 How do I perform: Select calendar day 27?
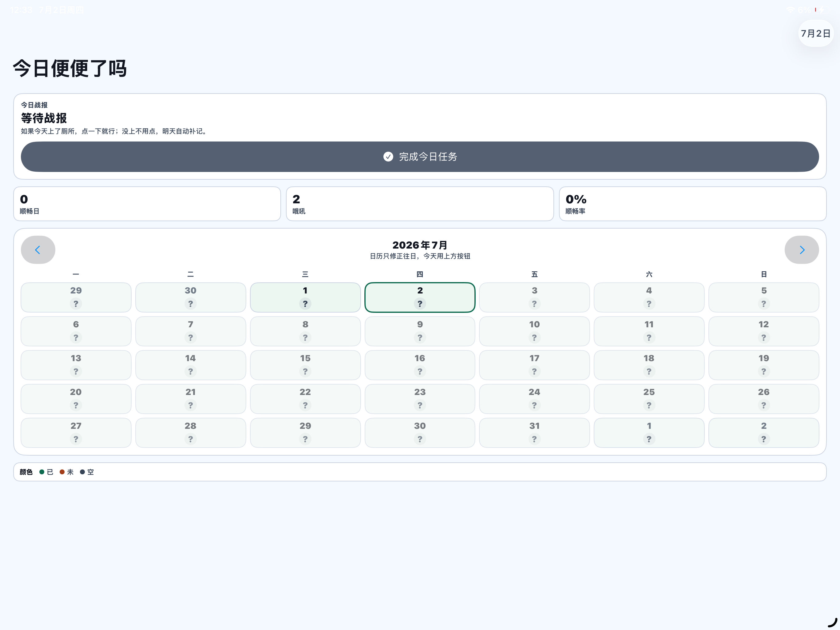point(76,433)
